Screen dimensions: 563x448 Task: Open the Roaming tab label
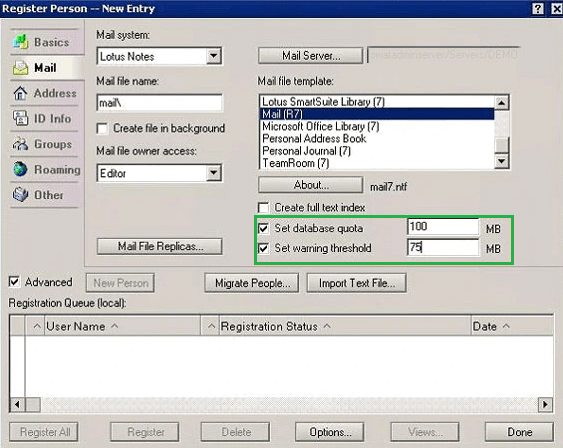pos(57,170)
